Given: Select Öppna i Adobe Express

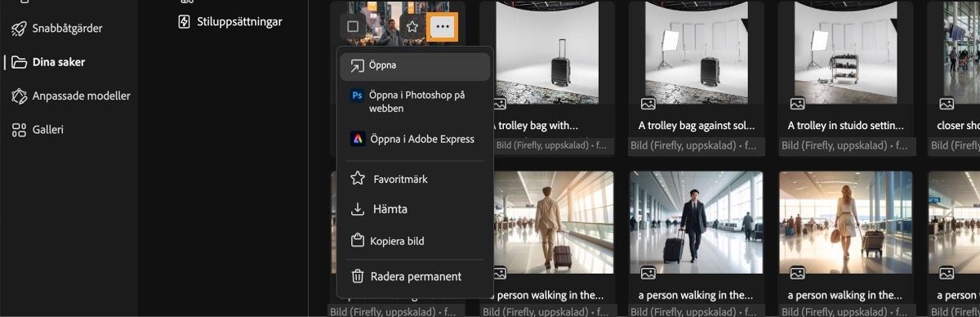Looking at the screenshot, I should (415, 139).
